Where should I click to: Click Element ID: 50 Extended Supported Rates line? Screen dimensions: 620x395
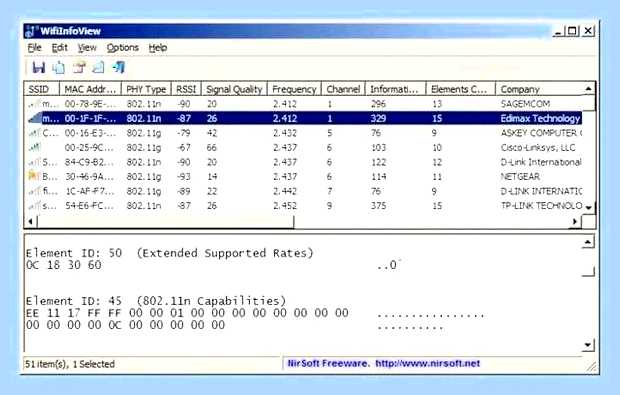pos(170,253)
